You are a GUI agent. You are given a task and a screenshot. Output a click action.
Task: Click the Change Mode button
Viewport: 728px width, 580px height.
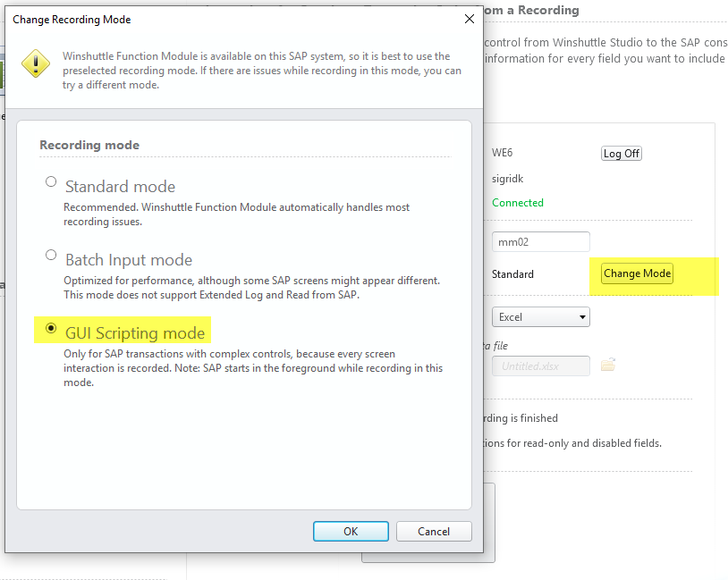[637, 273]
